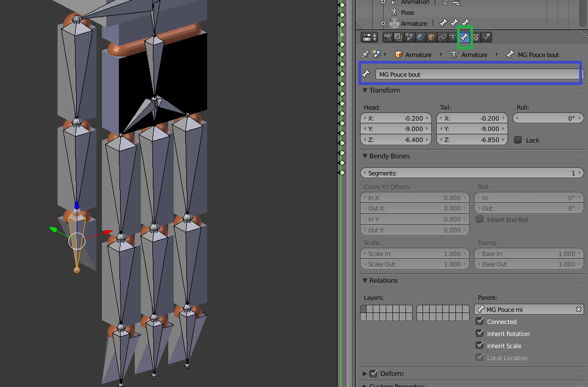Open the Scene properties tab
This screenshot has width=588, height=387.
(409, 37)
